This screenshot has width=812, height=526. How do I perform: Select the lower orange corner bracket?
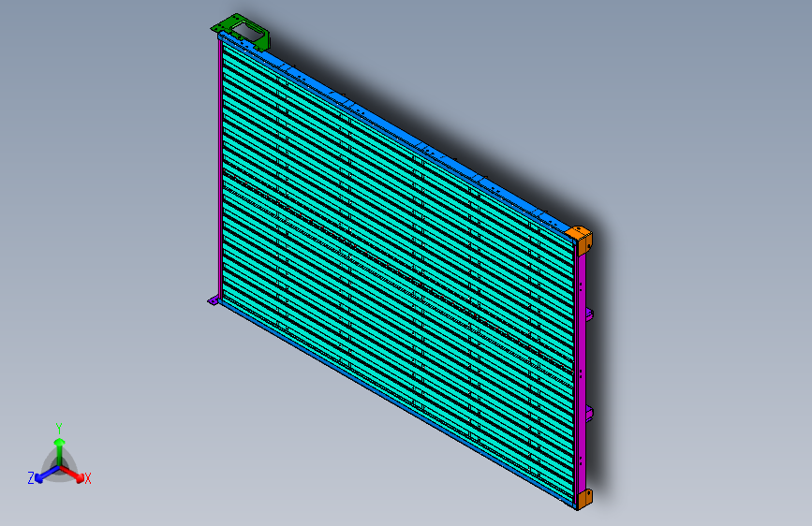click(x=584, y=498)
